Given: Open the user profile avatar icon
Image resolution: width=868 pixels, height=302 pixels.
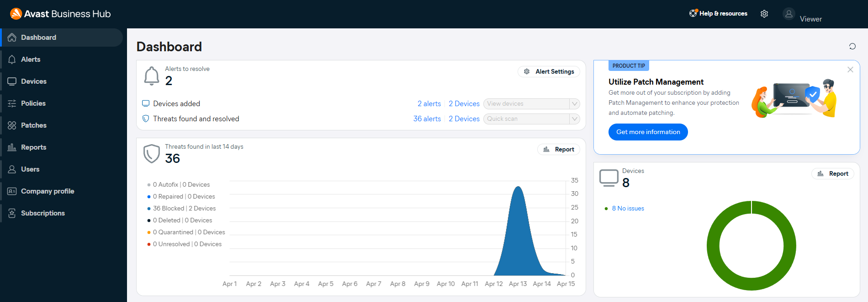Looking at the screenshot, I should tap(789, 14).
